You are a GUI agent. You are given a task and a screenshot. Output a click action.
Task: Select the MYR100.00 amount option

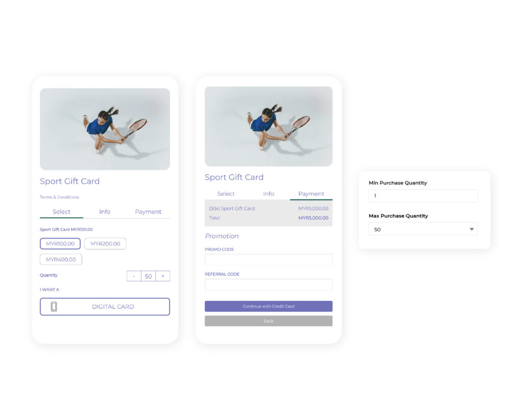coord(60,244)
